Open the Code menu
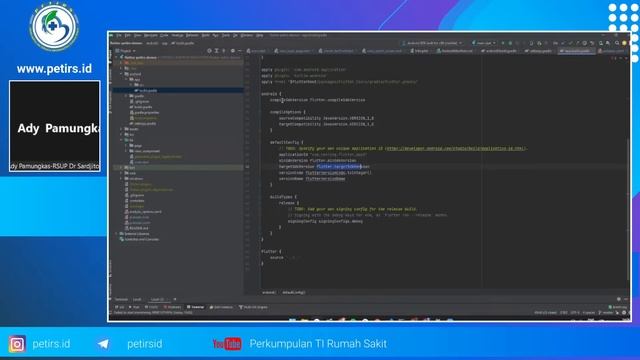This screenshot has width=640, height=360. 164,36
